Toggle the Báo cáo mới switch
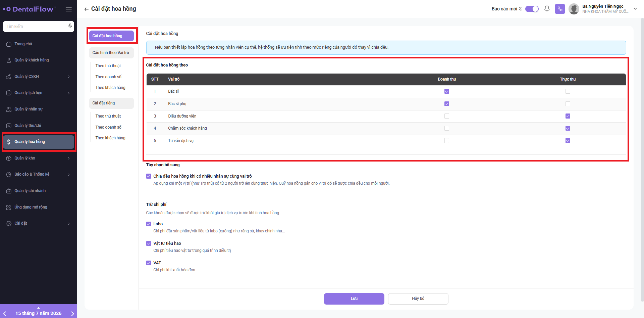This screenshot has width=644, height=318. click(x=532, y=9)
